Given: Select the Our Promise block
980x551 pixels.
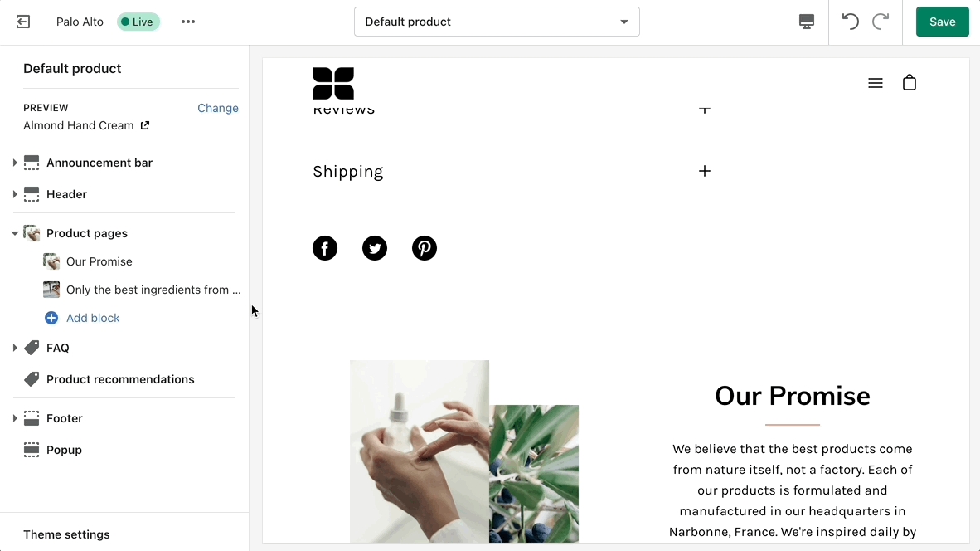Looking at the screenshot, I should pos(99,261).
